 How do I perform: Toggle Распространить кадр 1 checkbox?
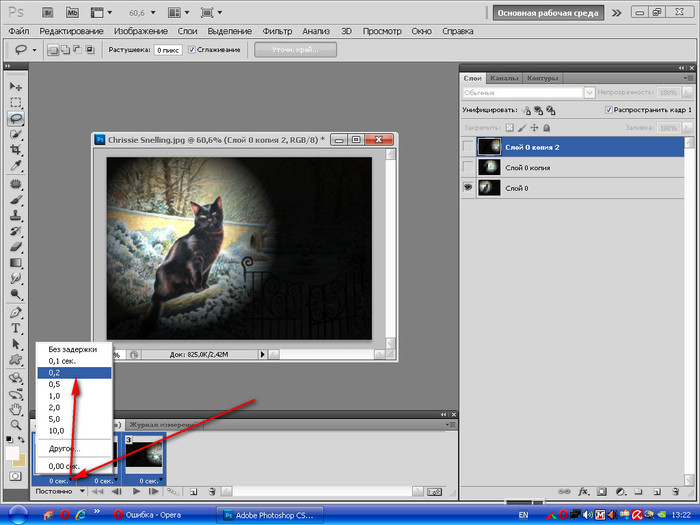(x=608, y=109)
